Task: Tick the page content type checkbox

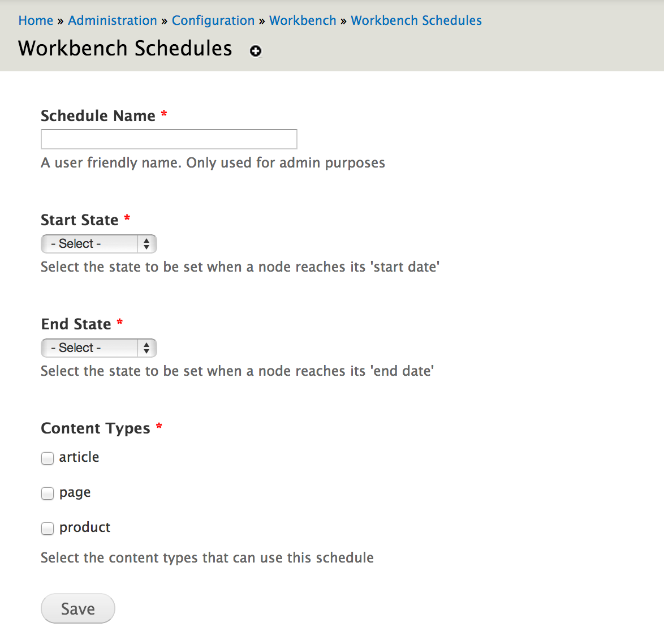Action: click(x=48, y=493)
